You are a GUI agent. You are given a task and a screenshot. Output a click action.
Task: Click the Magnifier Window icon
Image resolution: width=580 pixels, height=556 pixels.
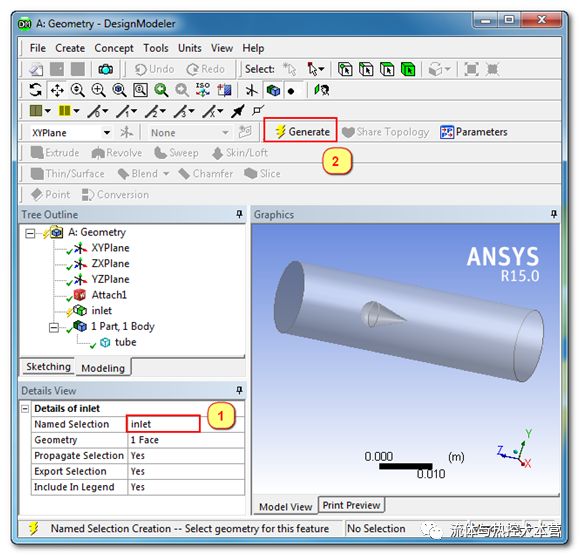point(141,90)
